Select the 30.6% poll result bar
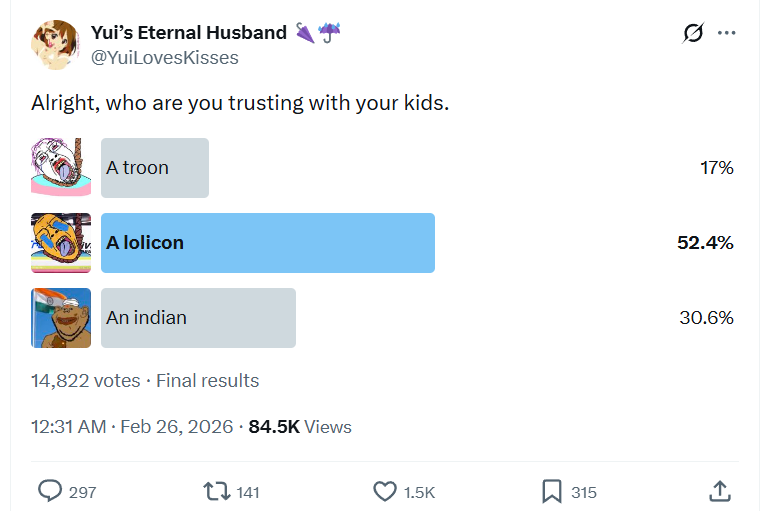The width and height of the screenshot is (767, 511). (x=198, y=318)
